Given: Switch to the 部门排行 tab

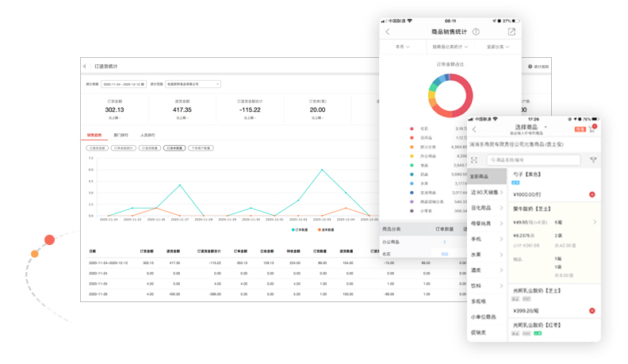Looking at the screenshot, I should click(121, 136).
